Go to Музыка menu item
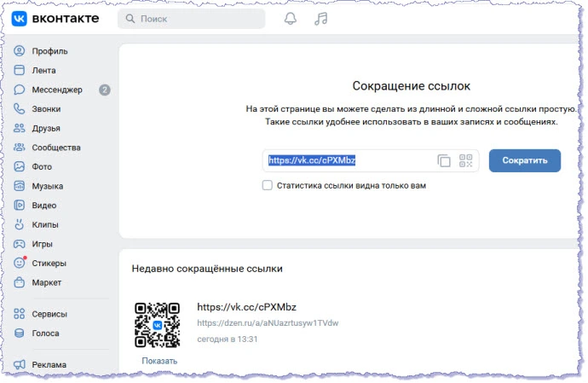Screen dimensions: 588x383 pyautogui.click(x=48, y=186)
